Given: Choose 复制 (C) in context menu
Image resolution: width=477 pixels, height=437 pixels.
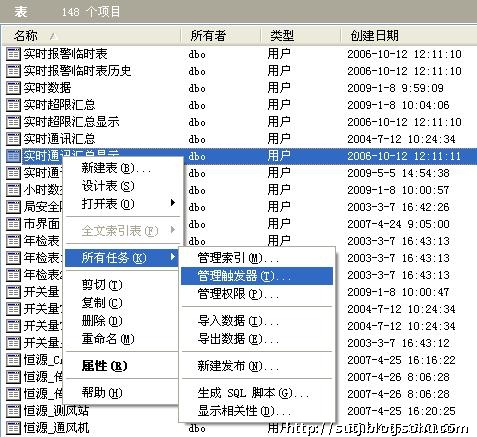Looking at the screenshot, I should [122, 303].
